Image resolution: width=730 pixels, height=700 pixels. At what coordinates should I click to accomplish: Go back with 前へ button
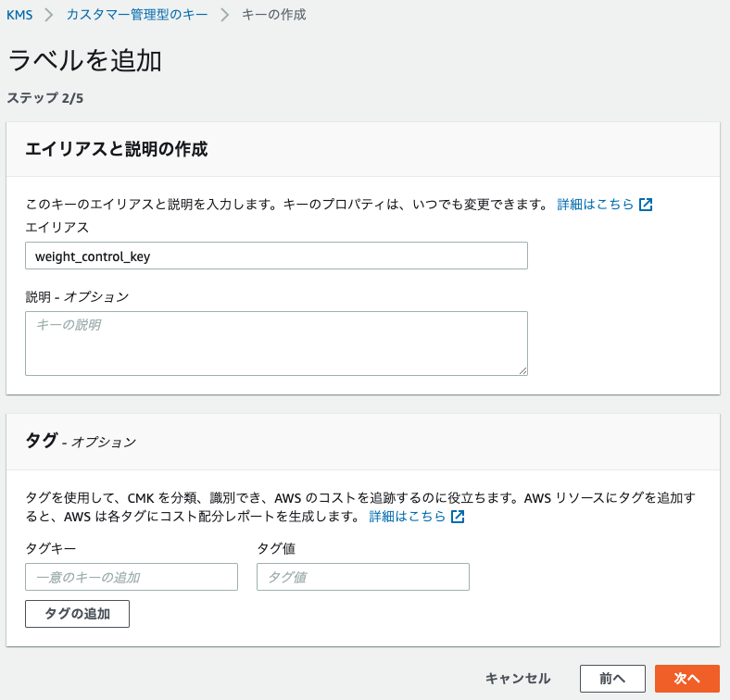pos(612,679)
